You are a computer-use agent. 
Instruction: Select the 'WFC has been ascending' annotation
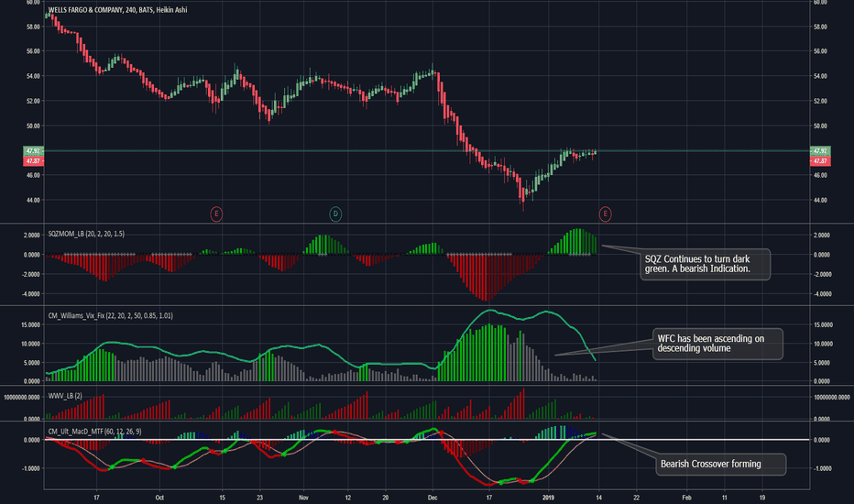(x=717, y=344)
